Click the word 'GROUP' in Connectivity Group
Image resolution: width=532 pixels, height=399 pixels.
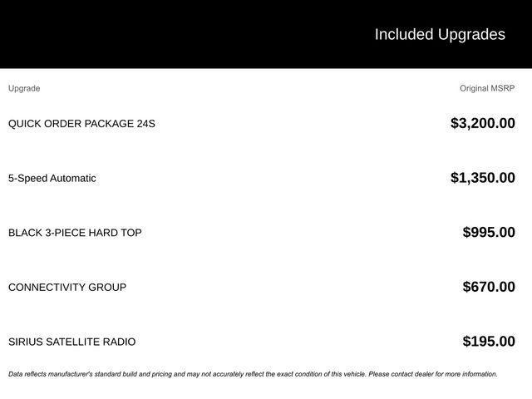pos(109,288)
